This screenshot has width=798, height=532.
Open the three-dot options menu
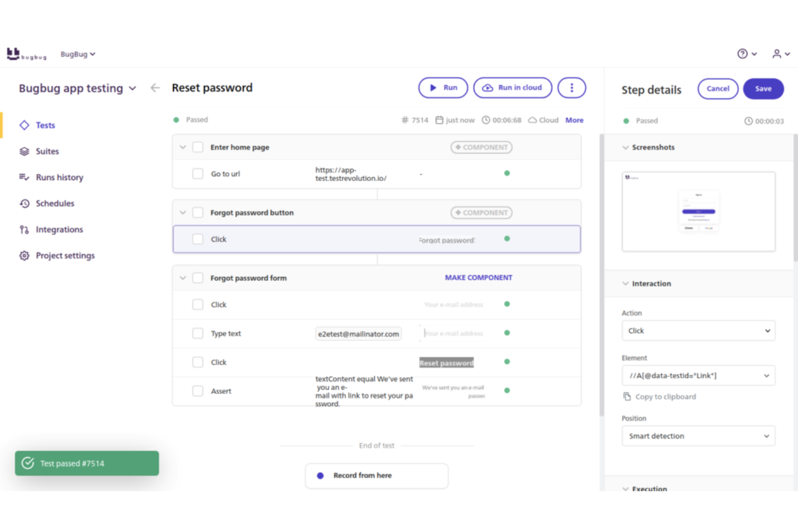572,87
